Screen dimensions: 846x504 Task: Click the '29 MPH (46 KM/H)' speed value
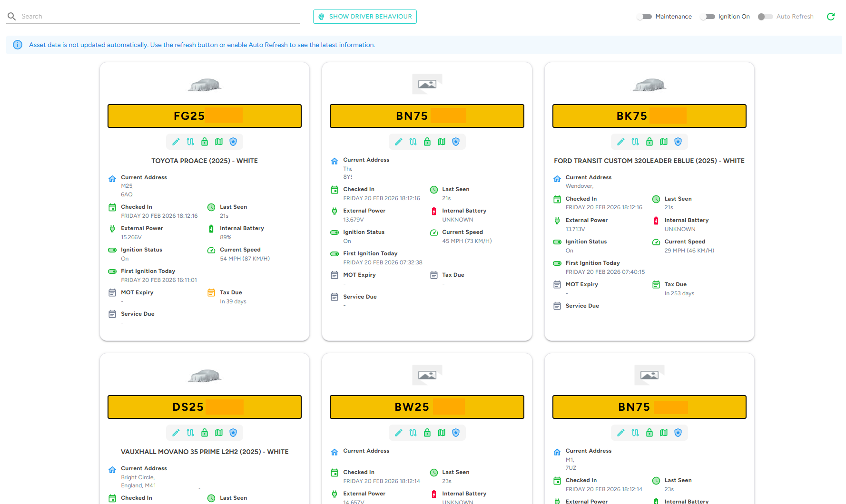[689, 251]
